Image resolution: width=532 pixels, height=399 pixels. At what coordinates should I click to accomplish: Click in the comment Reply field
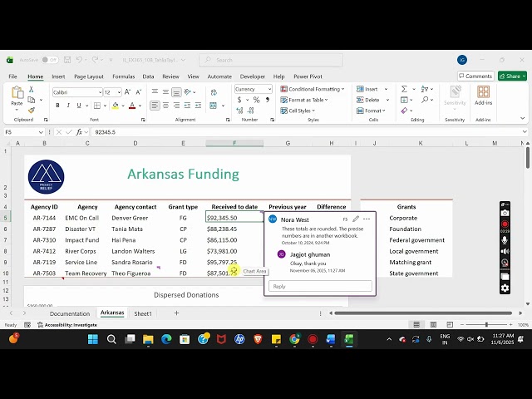click(320, 286)
